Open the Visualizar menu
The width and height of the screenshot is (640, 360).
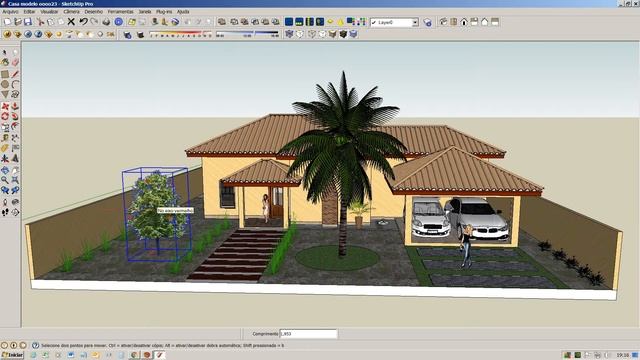point(49,11)
